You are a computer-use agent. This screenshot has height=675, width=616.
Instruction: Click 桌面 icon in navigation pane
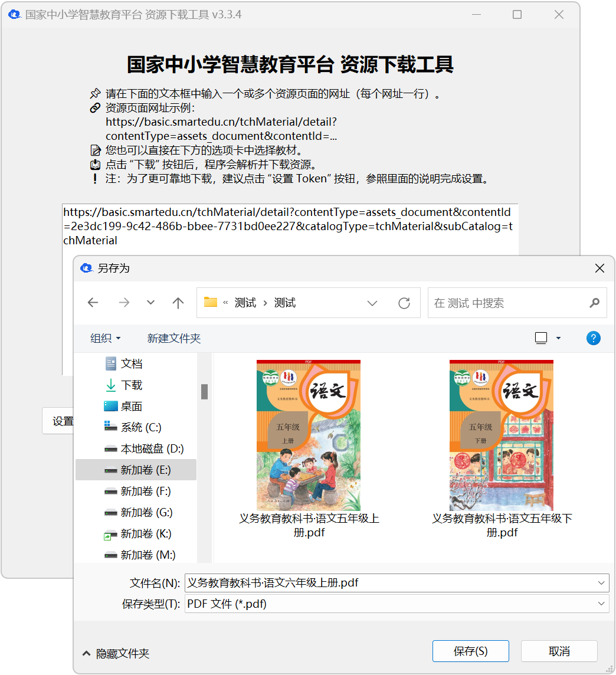[110, 406]
